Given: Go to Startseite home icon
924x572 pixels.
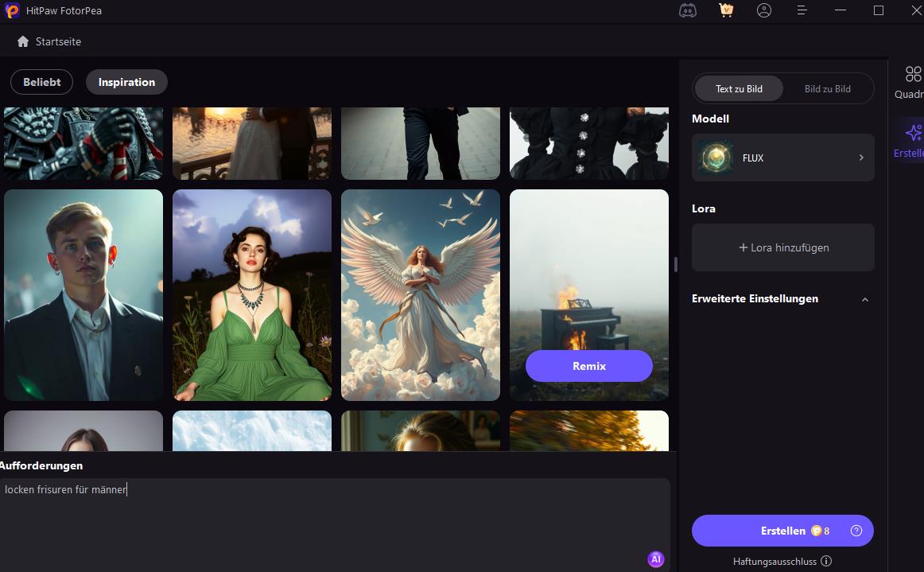Looking at the screenshot, I should click(23, 41).
